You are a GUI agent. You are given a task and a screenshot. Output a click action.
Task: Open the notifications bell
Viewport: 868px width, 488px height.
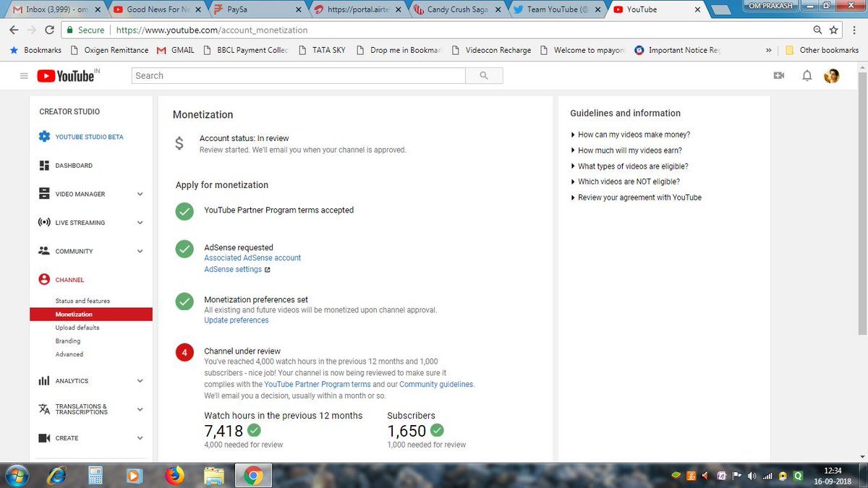coord(807,75)
